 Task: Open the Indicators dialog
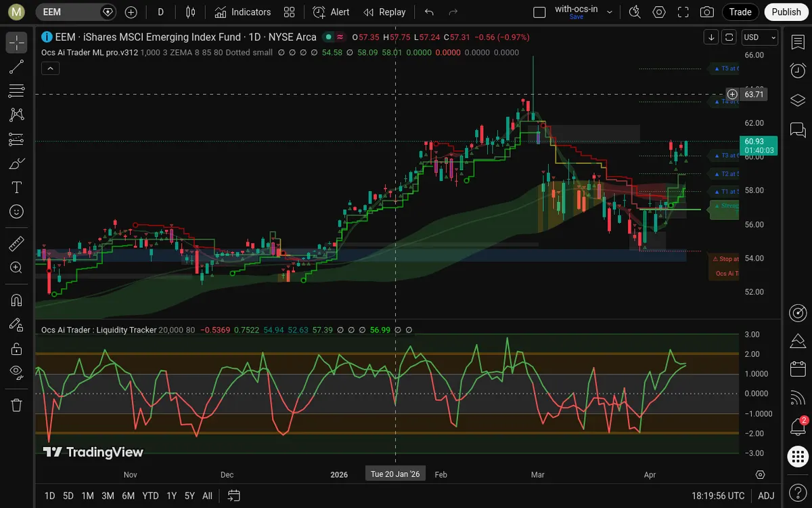(x=242, y=12)
